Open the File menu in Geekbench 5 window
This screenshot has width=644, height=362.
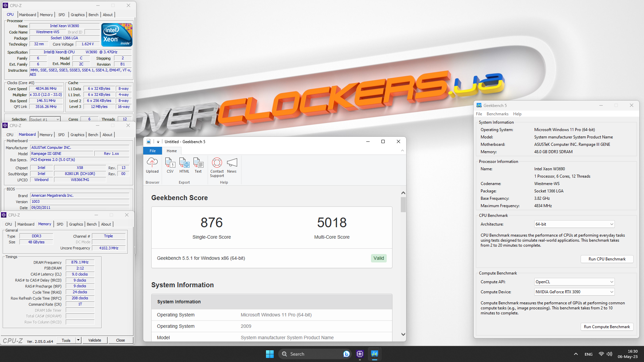tap(479, 114)
